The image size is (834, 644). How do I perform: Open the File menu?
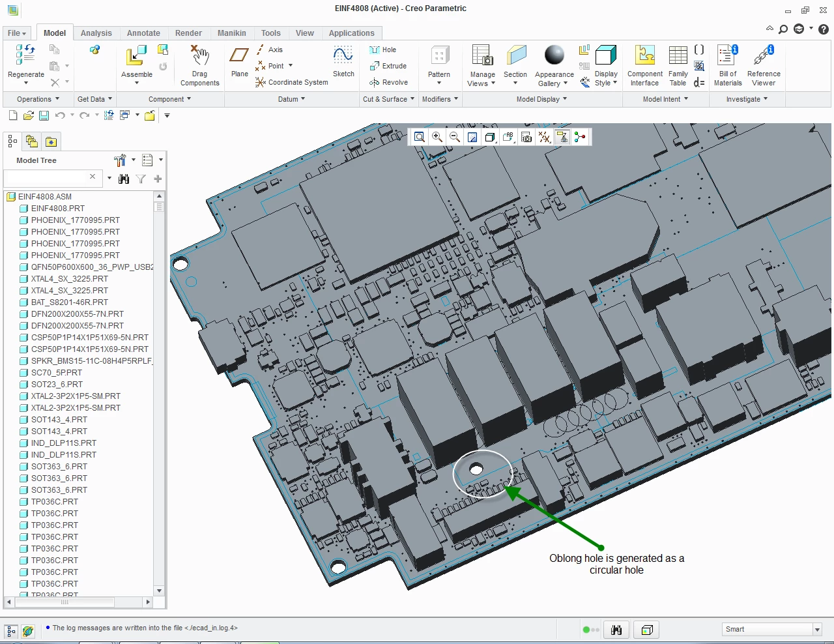click(18, 33)
